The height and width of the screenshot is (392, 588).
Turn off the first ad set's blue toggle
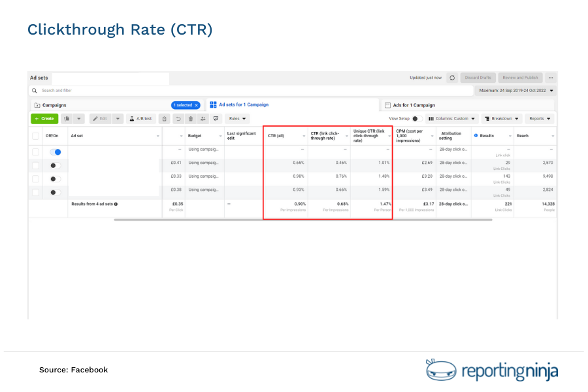(57, 151)
